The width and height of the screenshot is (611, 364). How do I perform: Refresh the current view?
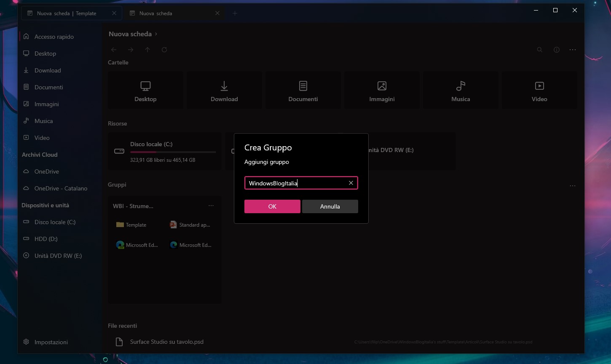click(x=164, y=50)
